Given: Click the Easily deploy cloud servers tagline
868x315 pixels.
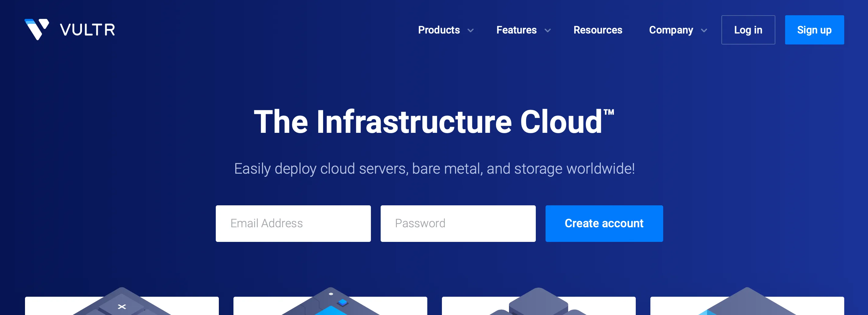Looking at the screenshot, I should coord(434,168).
